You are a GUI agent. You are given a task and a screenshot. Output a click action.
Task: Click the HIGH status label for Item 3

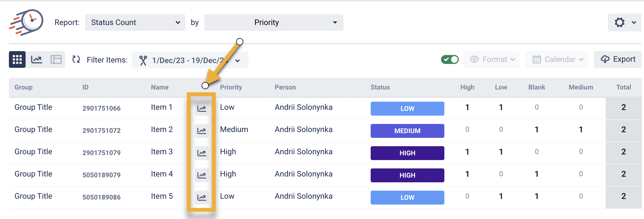[x=407, y=153]
